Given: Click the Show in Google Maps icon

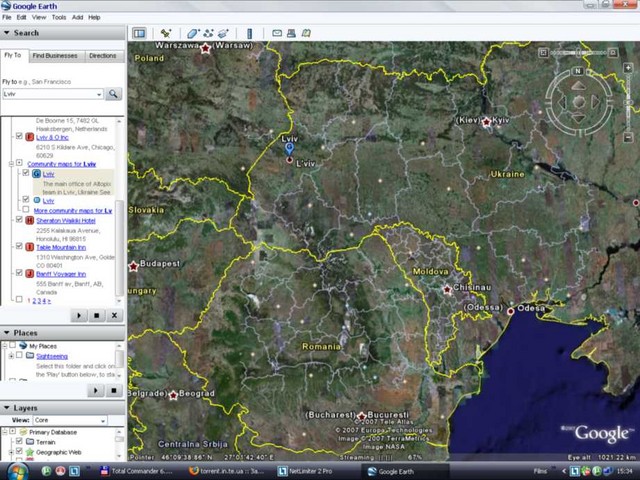Looking at the screenshot, I should point(306,33).
